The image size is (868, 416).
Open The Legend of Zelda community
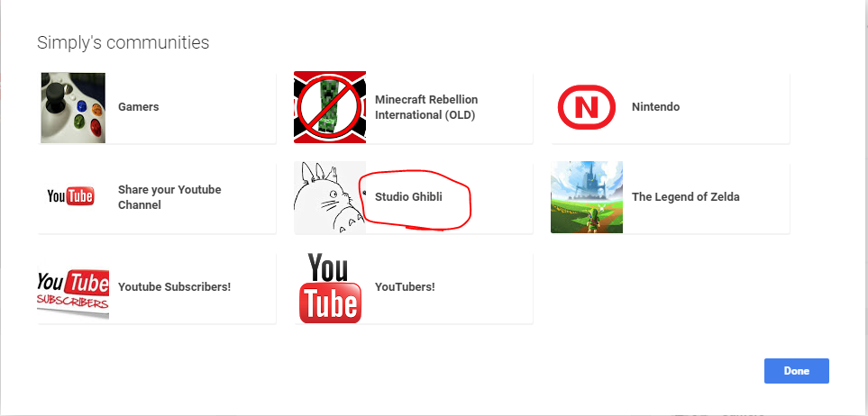point(685,197)
